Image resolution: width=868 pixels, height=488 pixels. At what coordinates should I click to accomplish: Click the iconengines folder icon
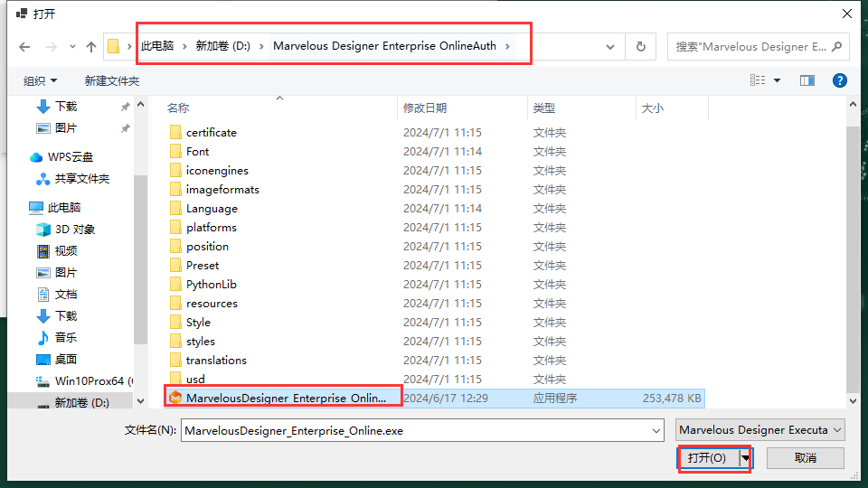tap(175, 171)
